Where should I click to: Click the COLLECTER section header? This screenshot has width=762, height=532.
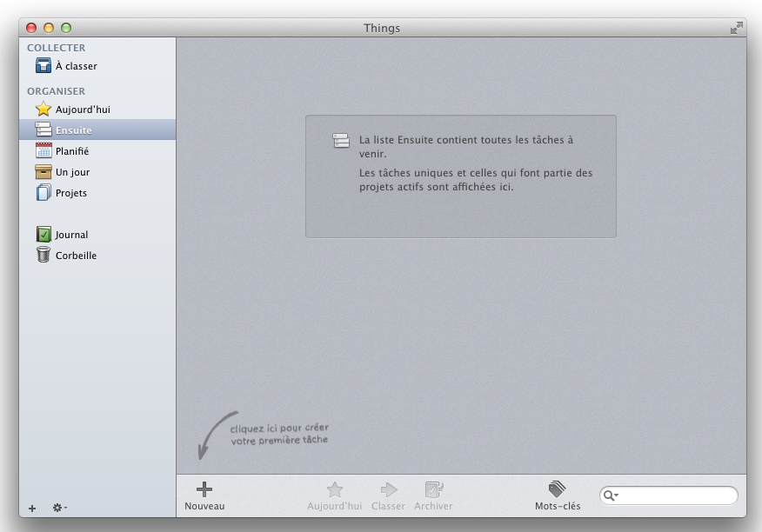click(57, 48)
